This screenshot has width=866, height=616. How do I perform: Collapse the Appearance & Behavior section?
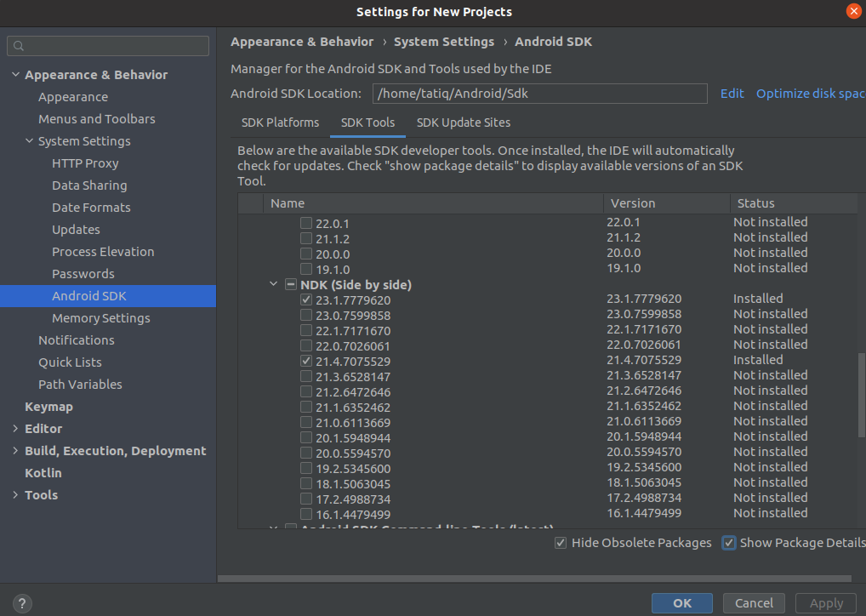pyautogui.click(x=16, y=74)
